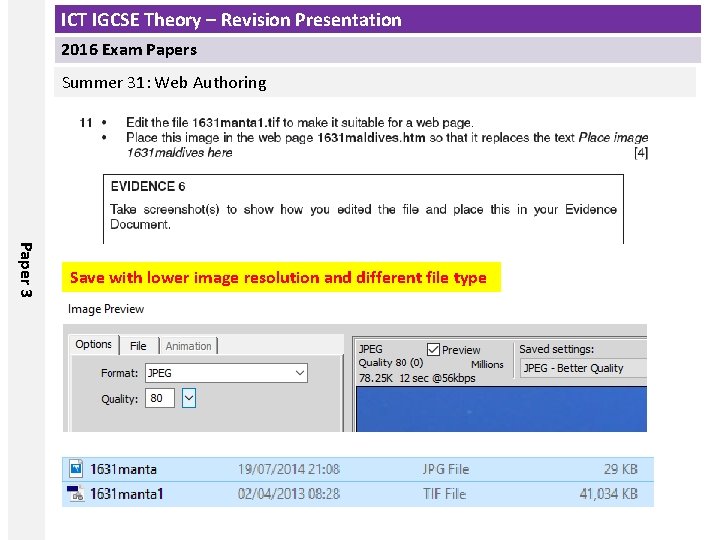Click the Summer 31: Web Authoring heading
This screenshot has height=540, width=720.
pyautogui.click(x=164, y=83)
